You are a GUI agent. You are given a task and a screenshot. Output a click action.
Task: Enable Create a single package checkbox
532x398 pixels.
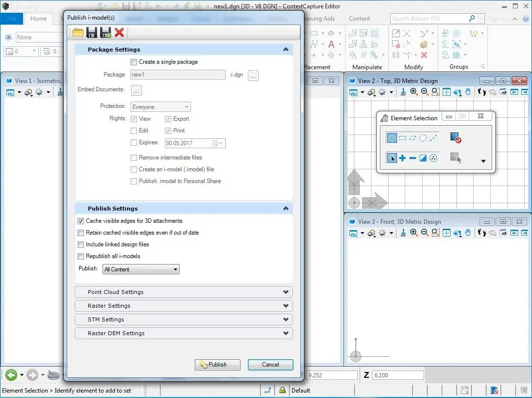(x=133, y=62)
